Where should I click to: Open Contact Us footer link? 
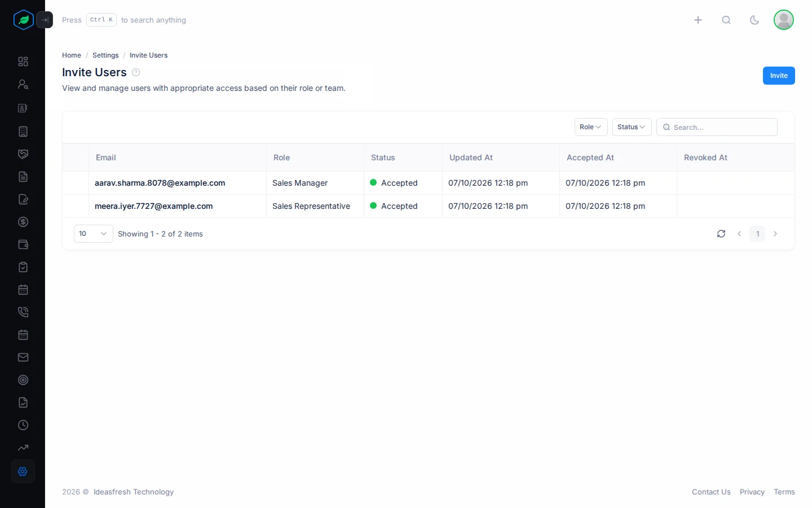point(711,492)
